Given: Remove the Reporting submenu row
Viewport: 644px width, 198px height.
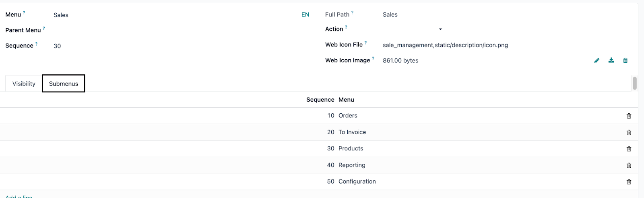Looking at the screenshot, I should point(629,165).
